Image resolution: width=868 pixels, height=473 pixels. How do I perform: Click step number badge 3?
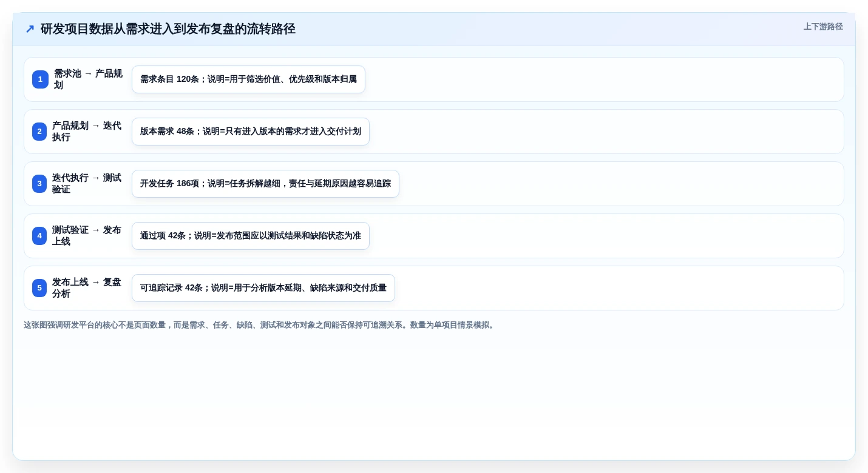[x=39, y=184]
